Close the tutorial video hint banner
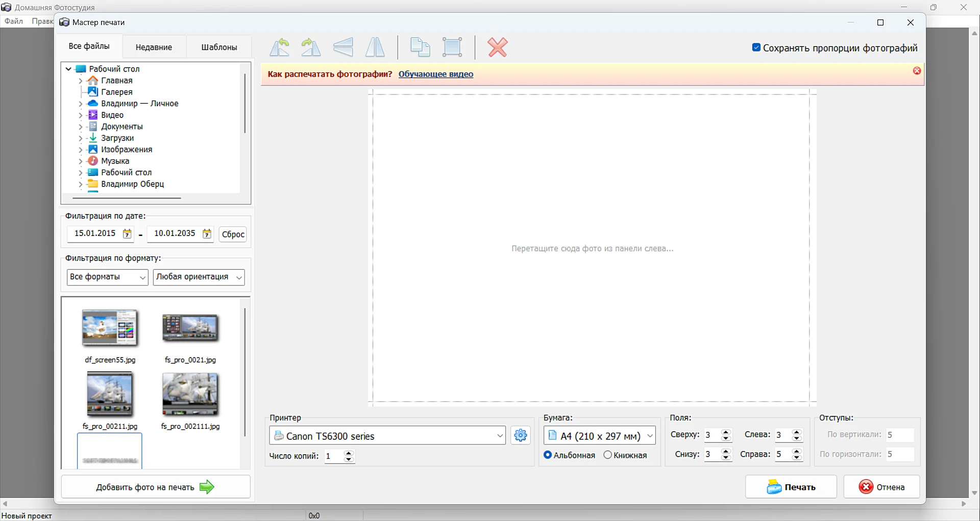This screenshot has height=521, width=980. pyautogui.click(x=917, y=71)
